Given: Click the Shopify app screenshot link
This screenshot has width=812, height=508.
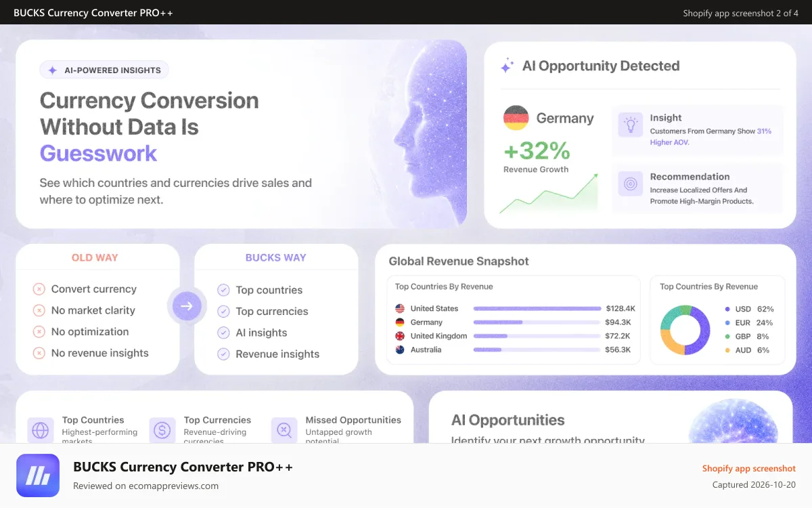Looking at the screenshot, I should coord(749,468).
